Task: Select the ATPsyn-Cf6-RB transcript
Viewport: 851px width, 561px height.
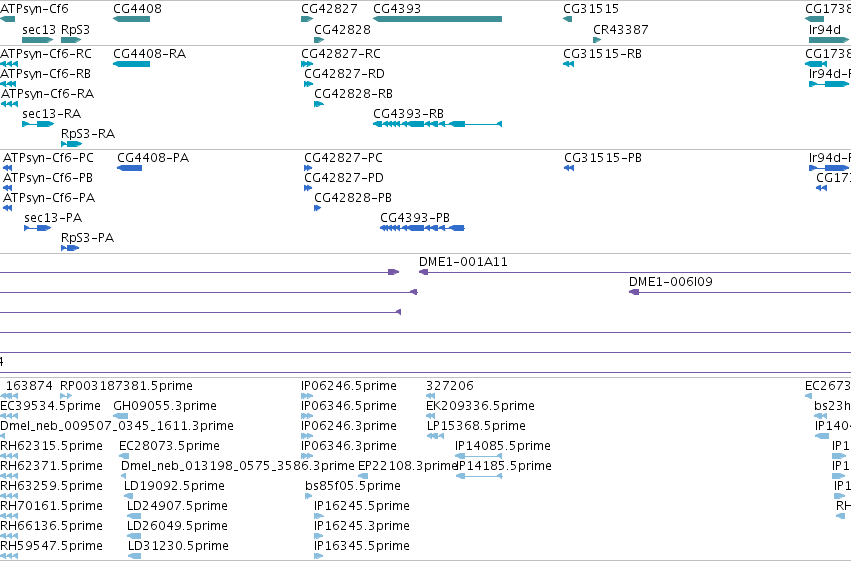Action: [8, 84]
